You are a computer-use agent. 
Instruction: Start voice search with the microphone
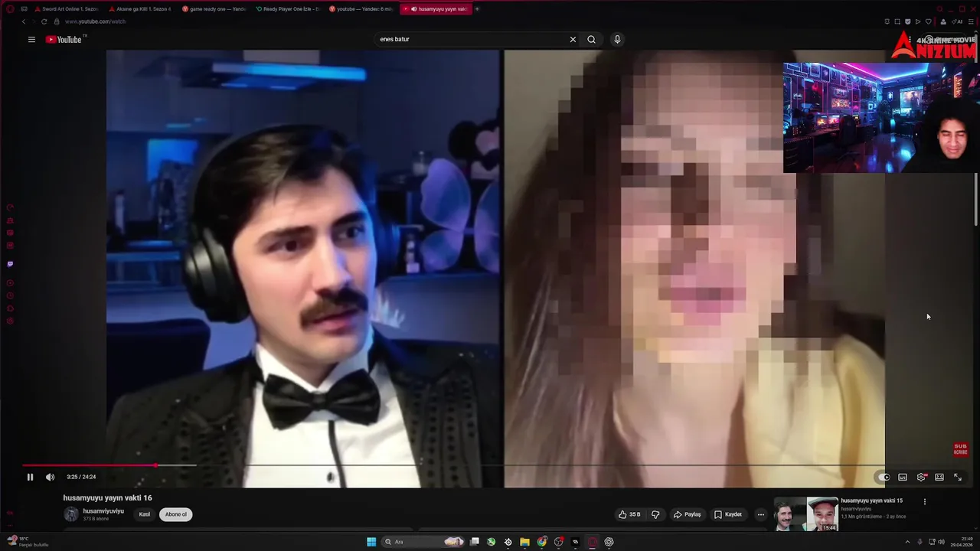pyautogui.click(x=617, y=39)
